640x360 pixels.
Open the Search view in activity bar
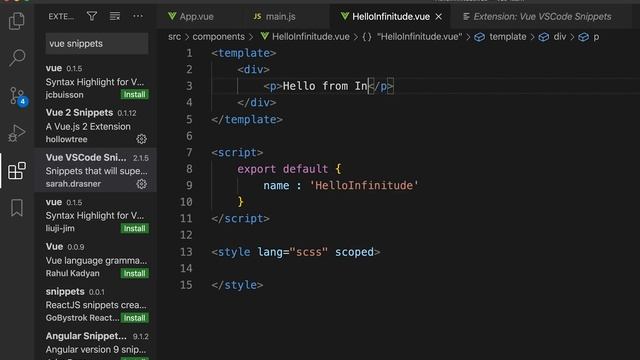17,58
